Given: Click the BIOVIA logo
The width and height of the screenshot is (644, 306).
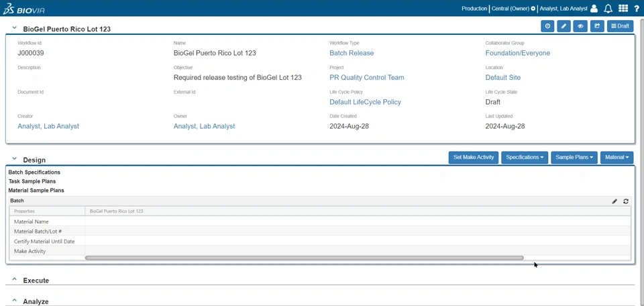Looking at the screenshot, I should [x=23, y=9].
